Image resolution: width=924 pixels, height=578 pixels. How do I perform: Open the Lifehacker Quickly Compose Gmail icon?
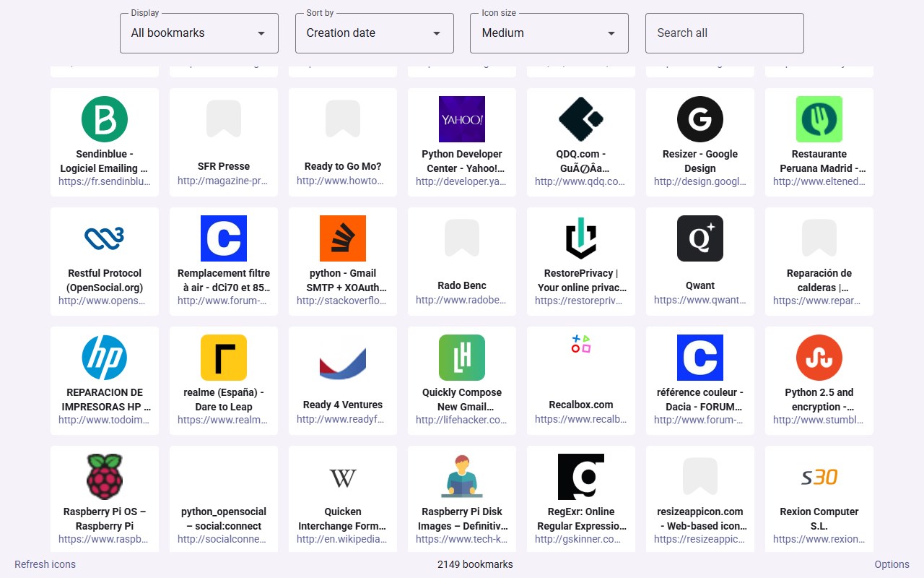click(462, 358)
